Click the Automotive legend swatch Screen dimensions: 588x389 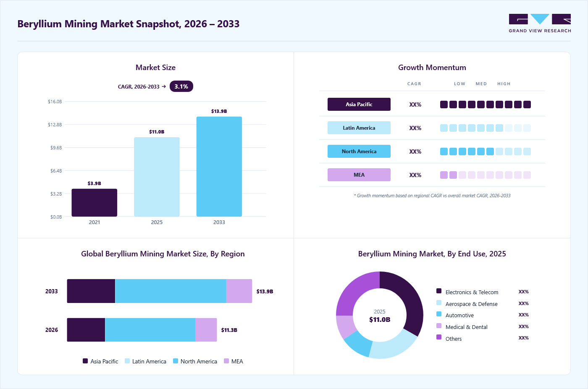(x=439, y=314)
